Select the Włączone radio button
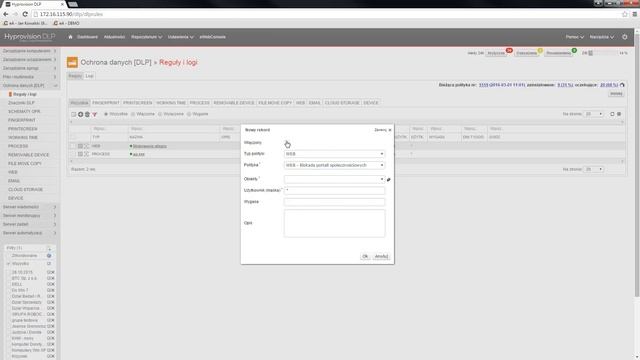Viewport: 640px width, 360px height. tap(133, 114)
